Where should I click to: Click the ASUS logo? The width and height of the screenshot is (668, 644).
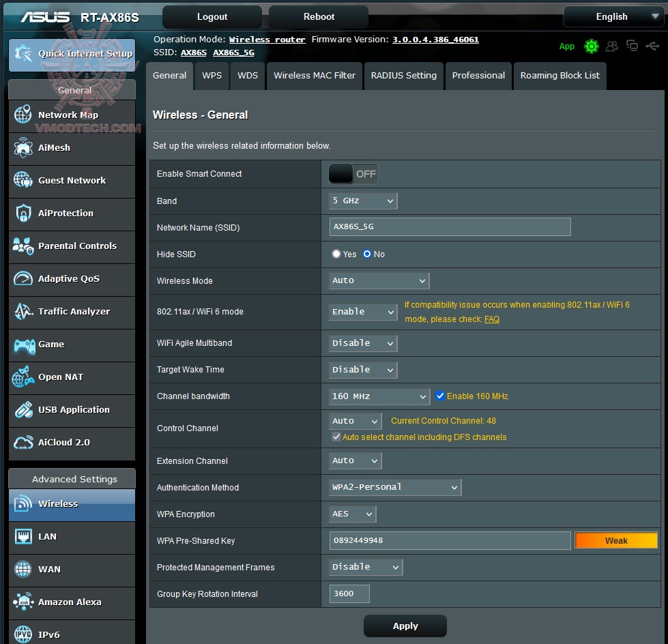[45, 17]
